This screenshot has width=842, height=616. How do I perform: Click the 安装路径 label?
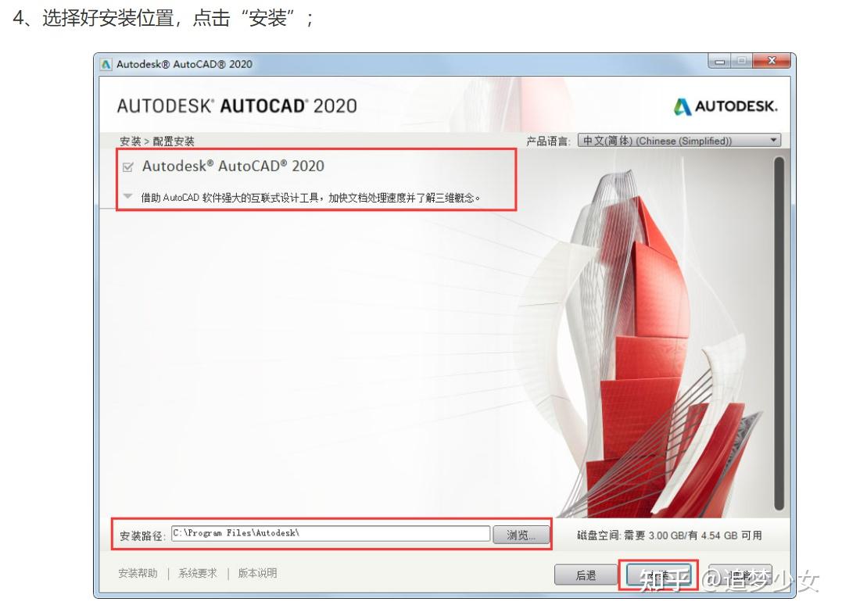pos(142,536)
